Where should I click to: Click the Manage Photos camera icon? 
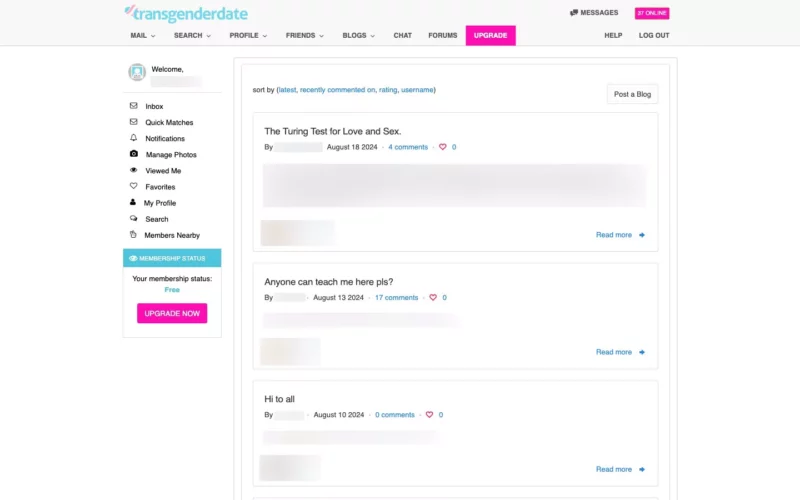(134, 154)
